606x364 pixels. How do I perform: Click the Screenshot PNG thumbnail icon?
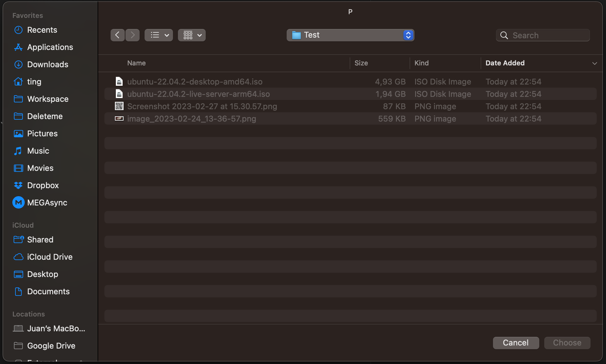119,106
